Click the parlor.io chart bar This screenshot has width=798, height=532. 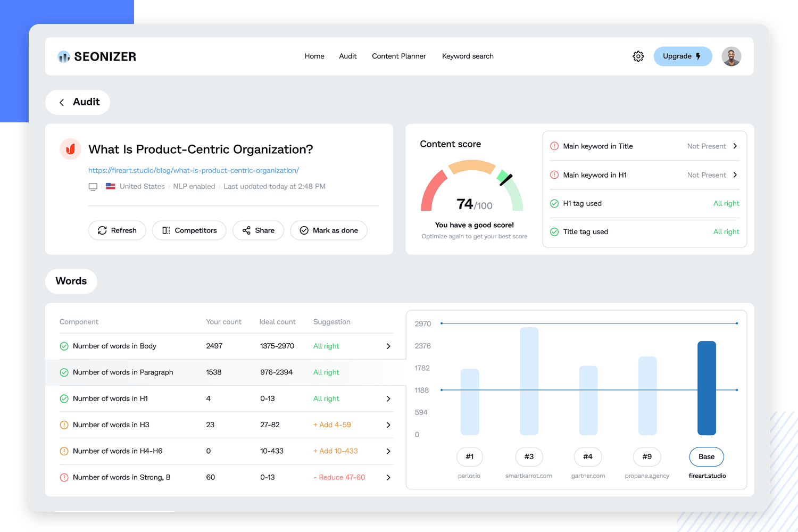coord(470,402)
